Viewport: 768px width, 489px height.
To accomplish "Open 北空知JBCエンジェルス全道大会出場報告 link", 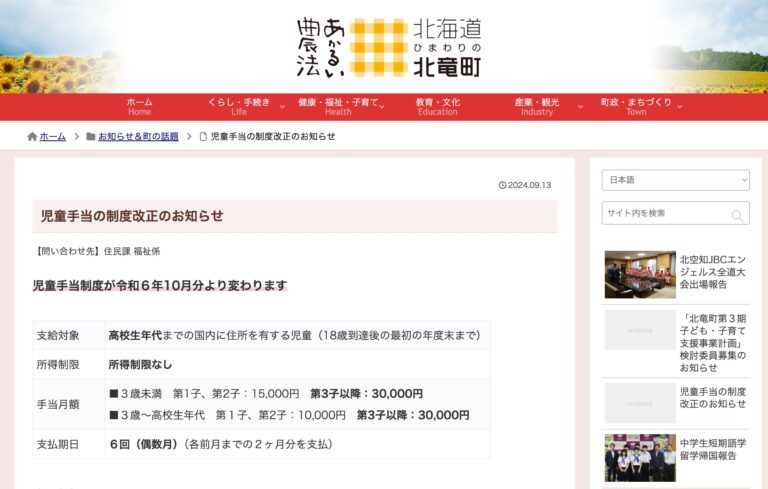I will click(x=713, y=271).
